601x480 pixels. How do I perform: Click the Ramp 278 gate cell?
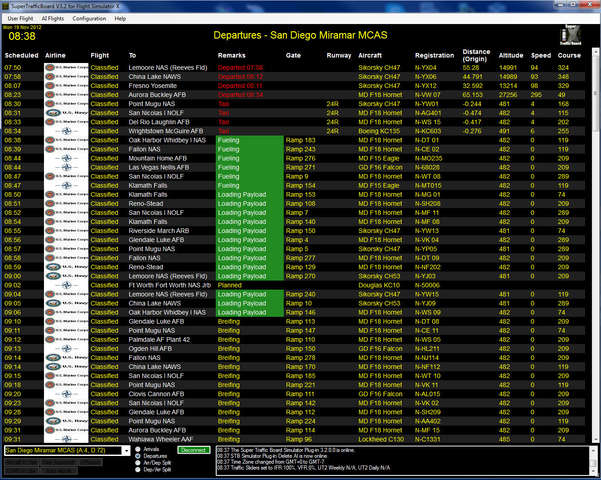[x=300, y=358]
